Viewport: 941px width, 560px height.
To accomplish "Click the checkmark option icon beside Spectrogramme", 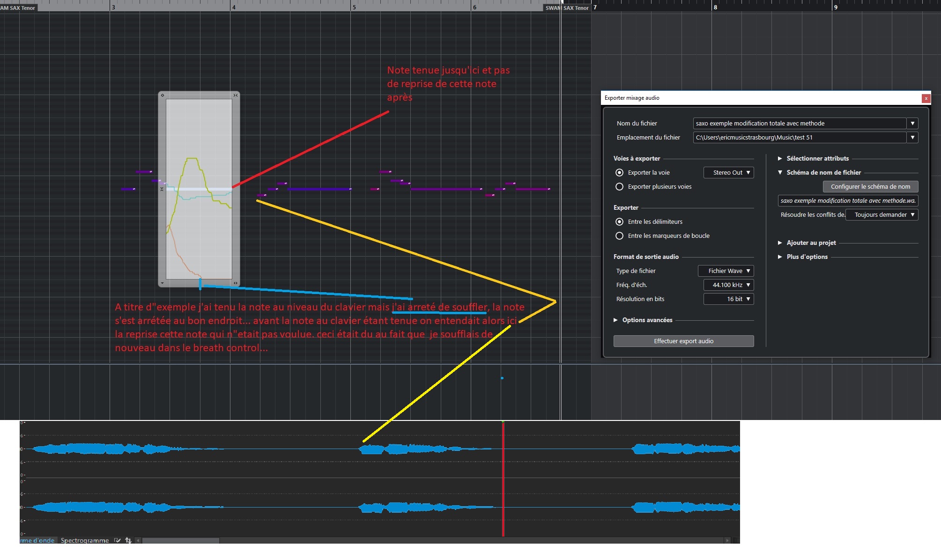I will (118, 540).
